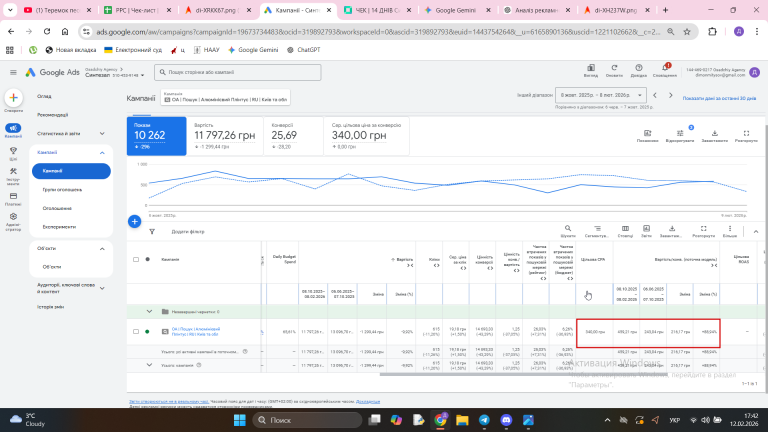Click the Додати фільтр filter field
Screen dimensions: 768x432
tap(187, 231)
